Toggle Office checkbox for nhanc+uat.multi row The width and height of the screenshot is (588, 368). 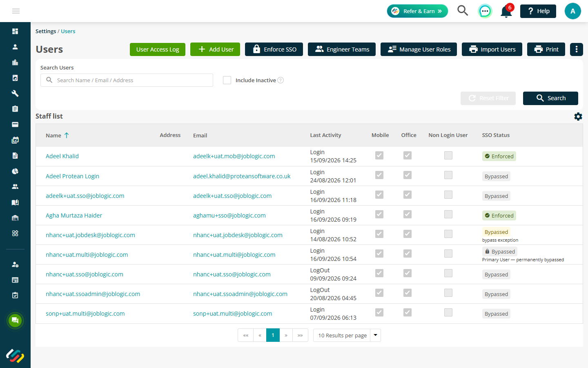408,254
